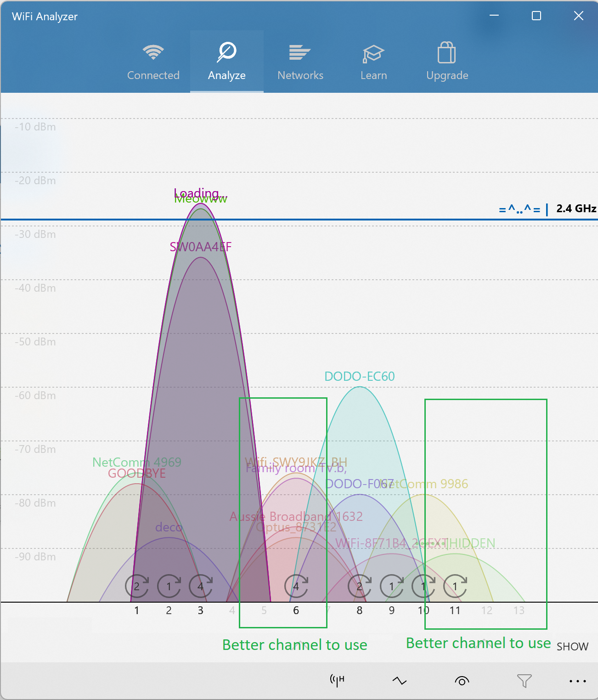Select the SW0AA4EF network label

tap(201, 247)
